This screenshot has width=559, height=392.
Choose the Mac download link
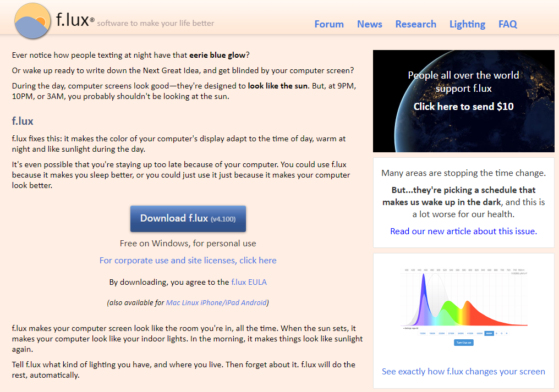(173, 302)
